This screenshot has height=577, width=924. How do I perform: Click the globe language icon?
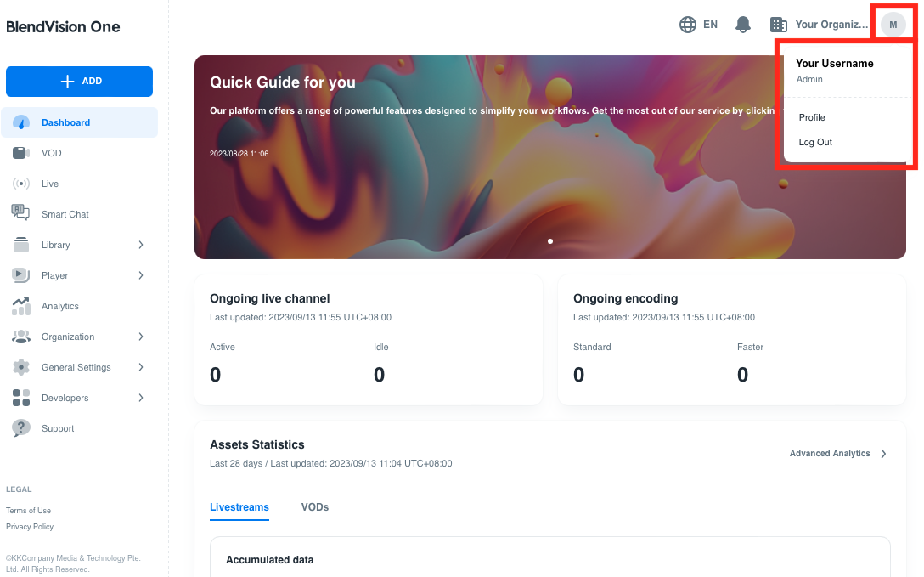(x=688, y=25)
